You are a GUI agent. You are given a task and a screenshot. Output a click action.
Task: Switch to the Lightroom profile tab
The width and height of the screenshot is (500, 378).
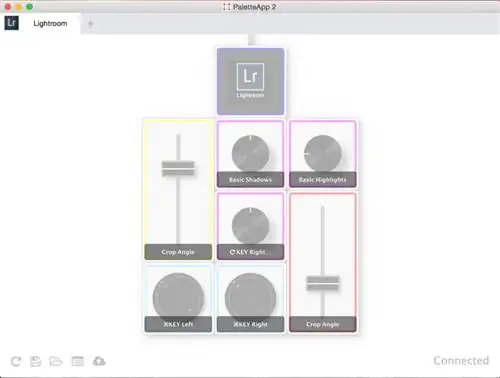pos(50,23)
